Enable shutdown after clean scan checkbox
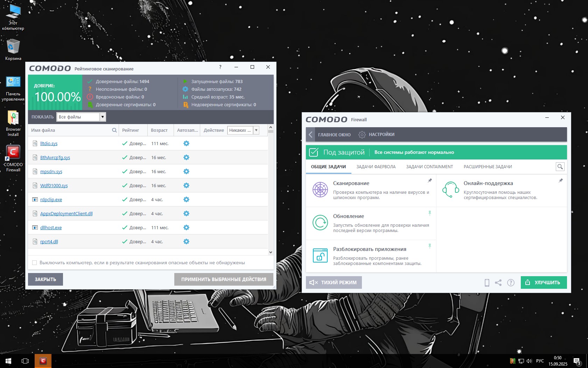This screenshot has width=588, height=368. click(34, 263)
